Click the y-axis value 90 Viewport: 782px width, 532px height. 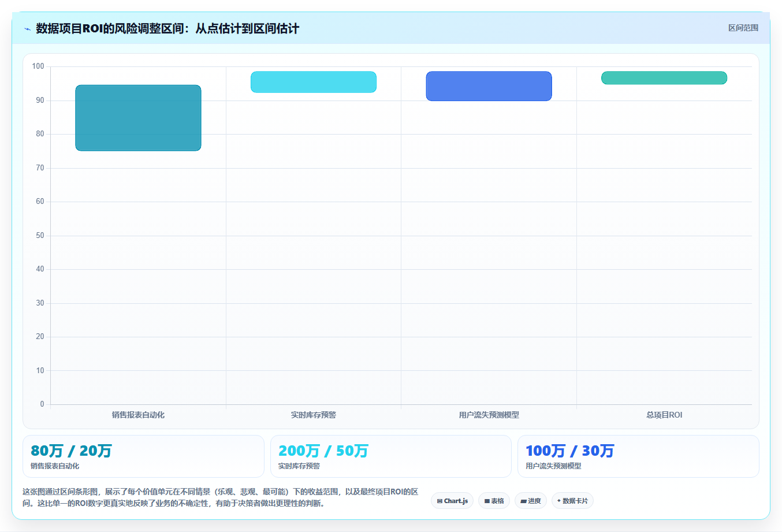[40, 100]
